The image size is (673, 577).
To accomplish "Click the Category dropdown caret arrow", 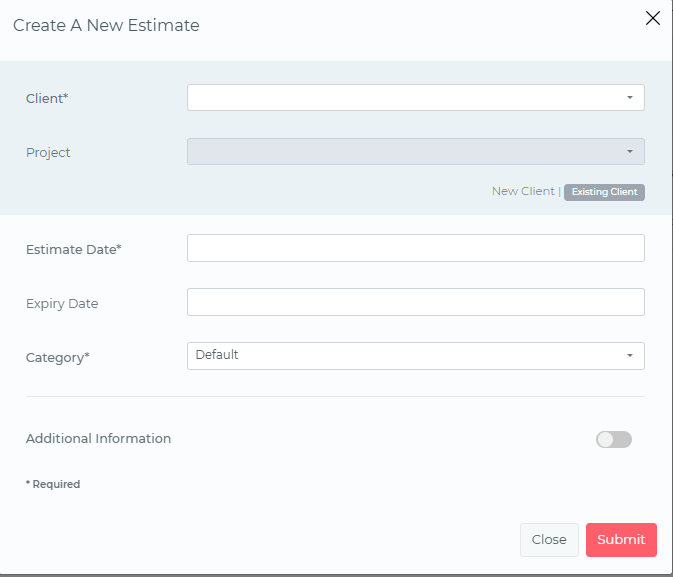I will [630, 356].
